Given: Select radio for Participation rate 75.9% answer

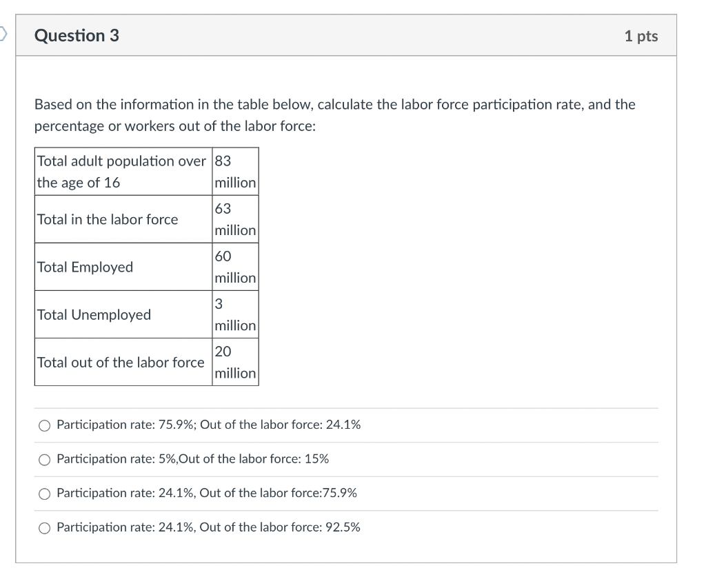Looking at the screenshot, I should 44,425.
